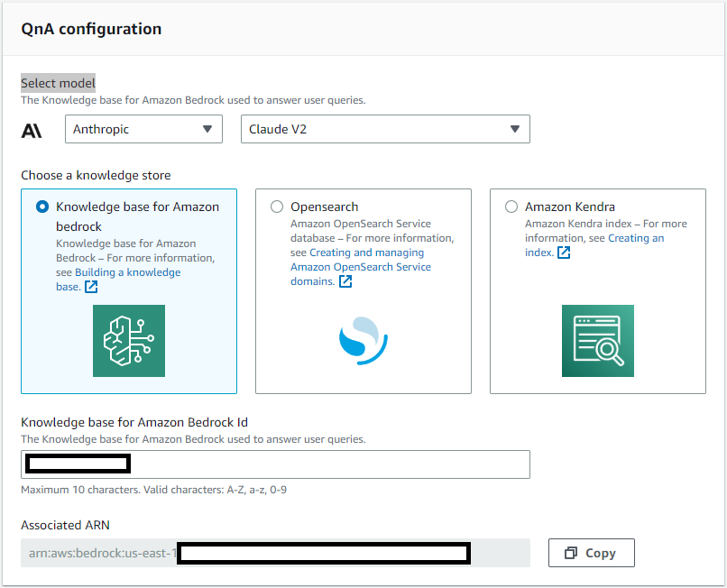Click the Knowledge base for Amazon Bedrock brain icon
Screen dimensions: 727x588
129,341
